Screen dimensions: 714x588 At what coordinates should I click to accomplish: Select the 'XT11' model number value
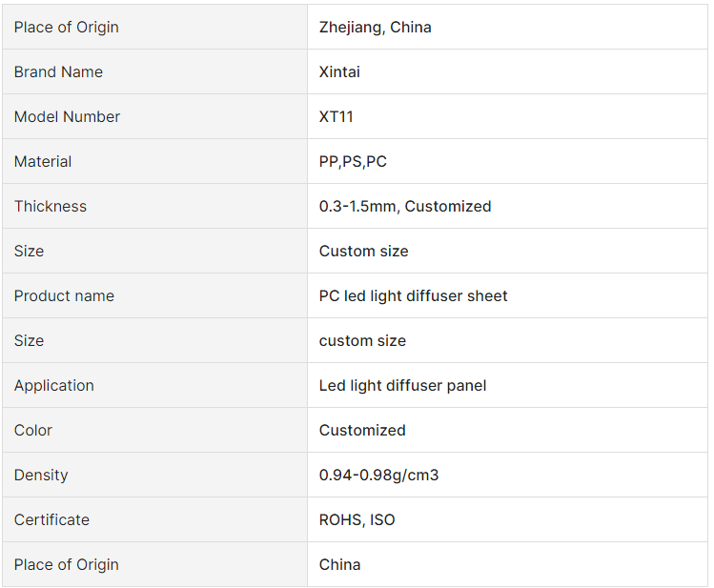tap(337, 117)
